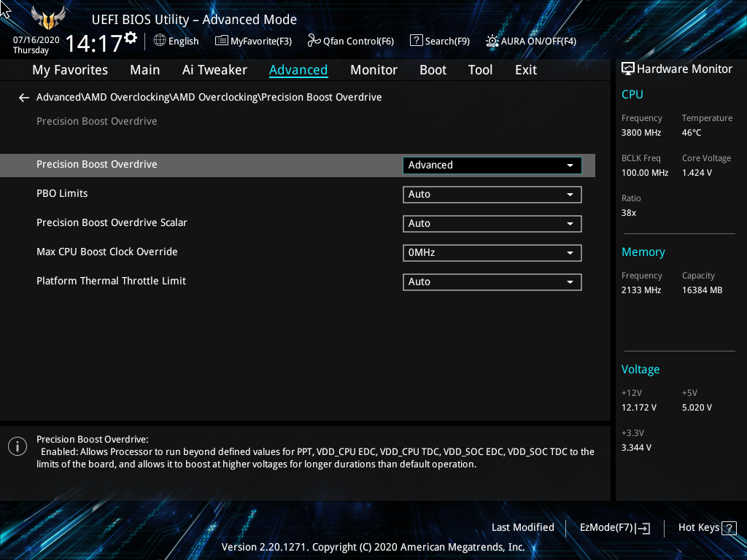747x560 pixels.
Task: Click the globe language icon
Action: point(160,41)
